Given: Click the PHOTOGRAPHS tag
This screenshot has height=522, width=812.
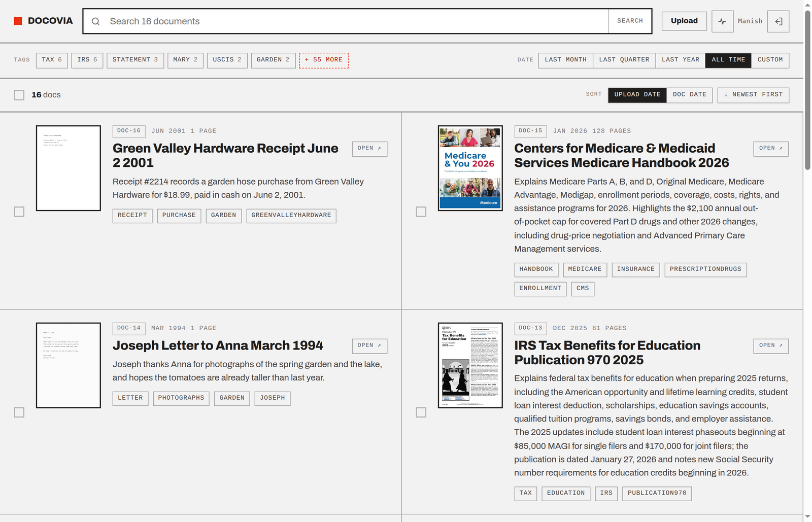Looking at the screenshot, I should (x=181, y=398).
